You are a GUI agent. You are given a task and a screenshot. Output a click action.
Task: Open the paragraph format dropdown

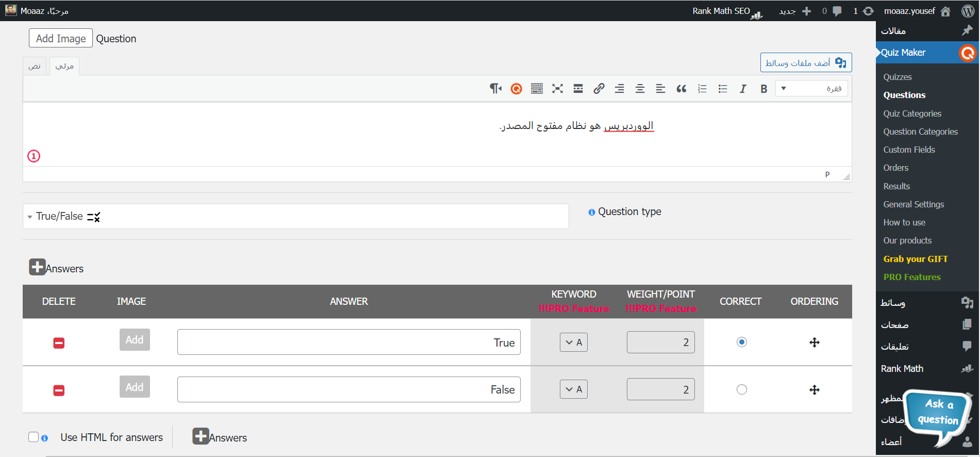[811, 89]
